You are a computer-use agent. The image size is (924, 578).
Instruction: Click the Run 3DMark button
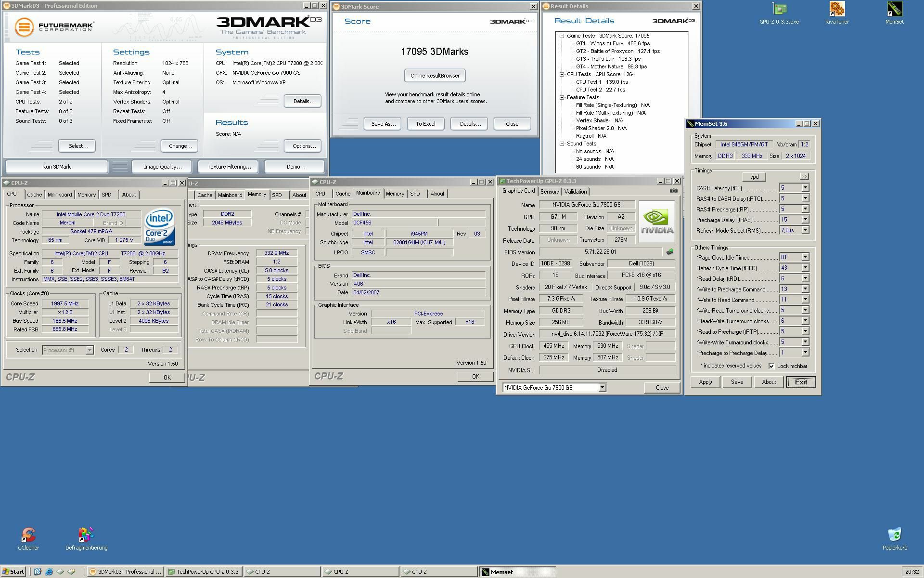click(56, 167)
